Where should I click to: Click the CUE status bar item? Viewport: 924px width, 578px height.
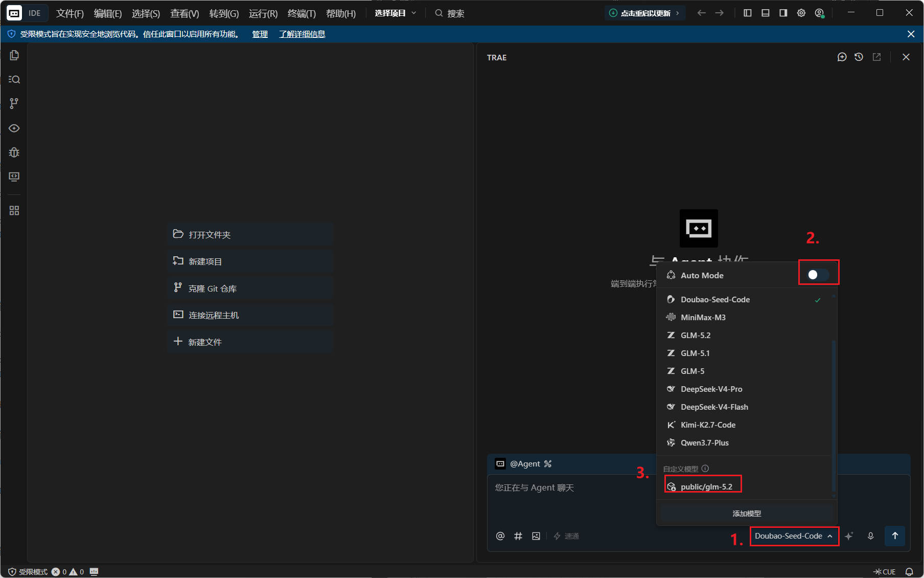tap(885, 572)
